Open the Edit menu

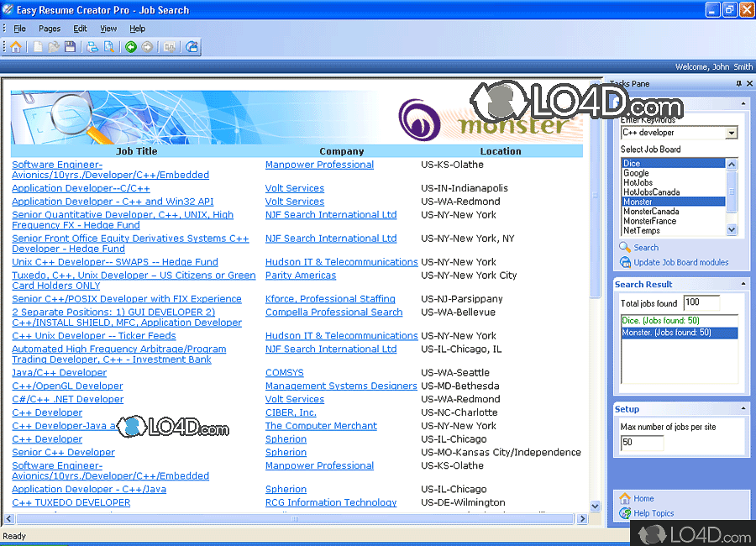click(x=80, y=29)
